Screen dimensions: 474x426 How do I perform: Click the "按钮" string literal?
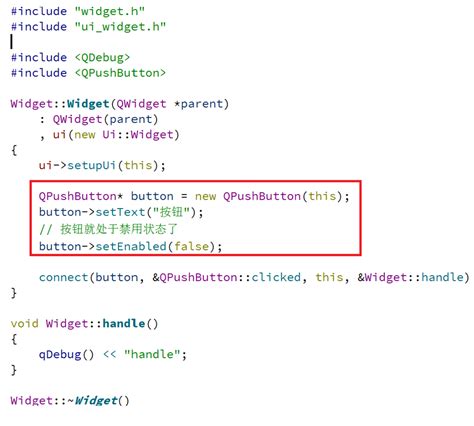171,212
